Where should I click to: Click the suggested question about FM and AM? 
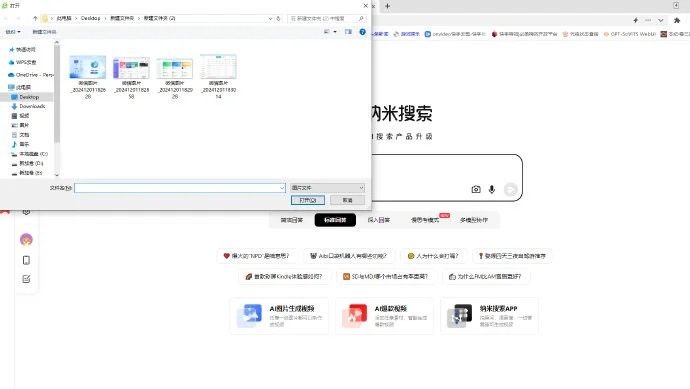click(485, 277)
